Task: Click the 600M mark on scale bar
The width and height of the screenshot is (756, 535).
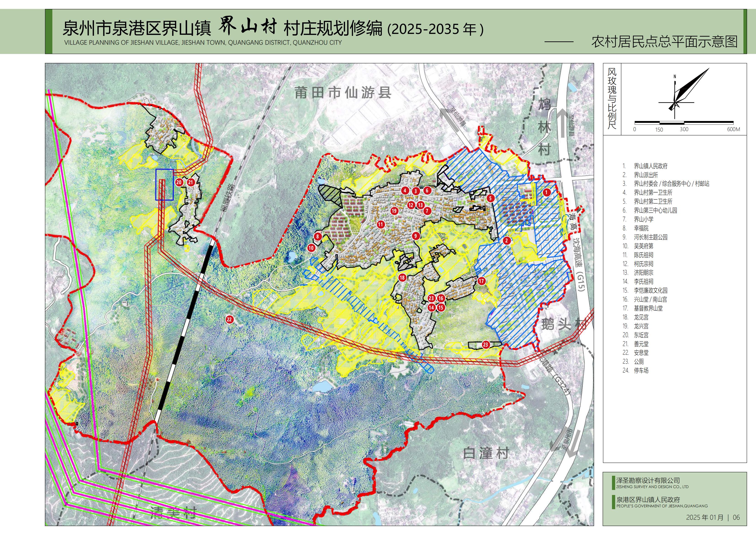Action: click(x=733, y=129)
